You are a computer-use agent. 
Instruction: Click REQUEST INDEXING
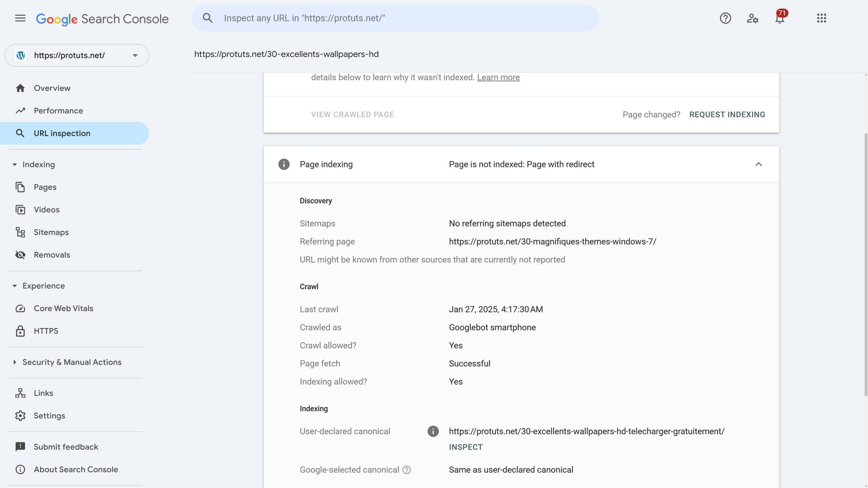click(727, 115)
